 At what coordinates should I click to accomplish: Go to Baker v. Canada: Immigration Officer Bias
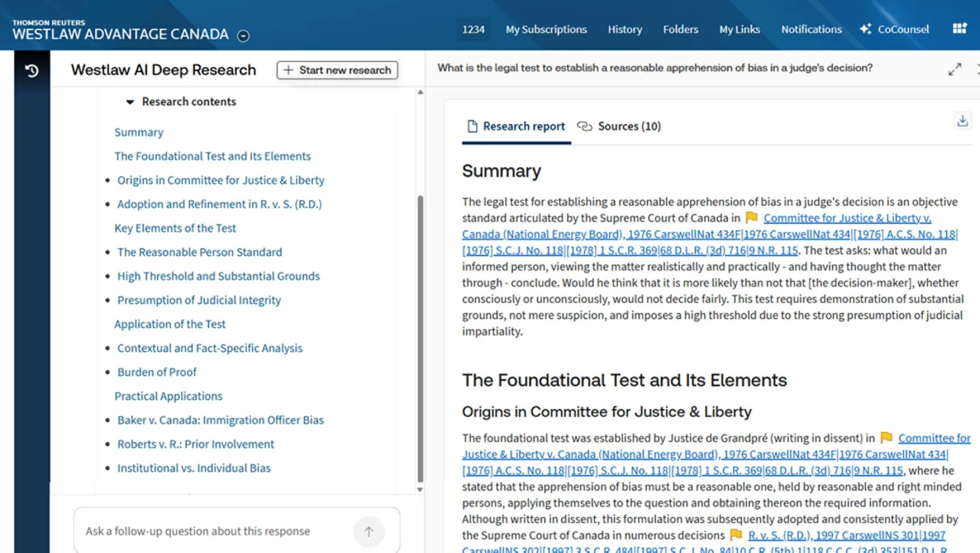click(220, 420)
